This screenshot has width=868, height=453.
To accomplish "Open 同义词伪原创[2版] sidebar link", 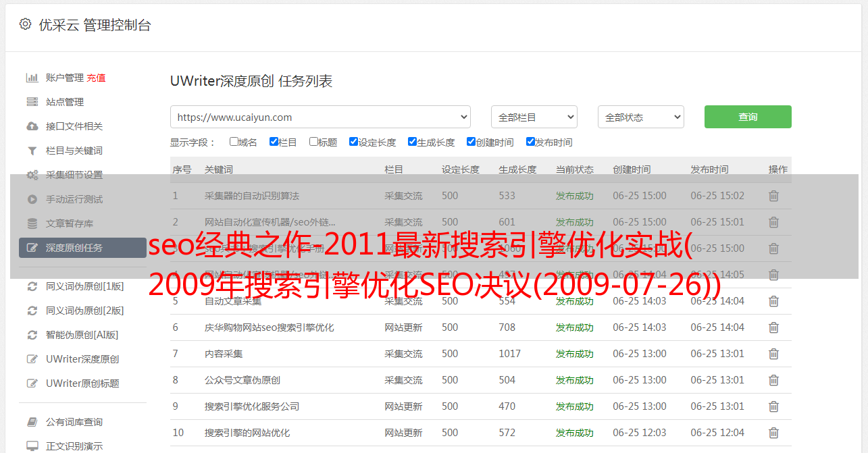I will [x=84, y=311].
